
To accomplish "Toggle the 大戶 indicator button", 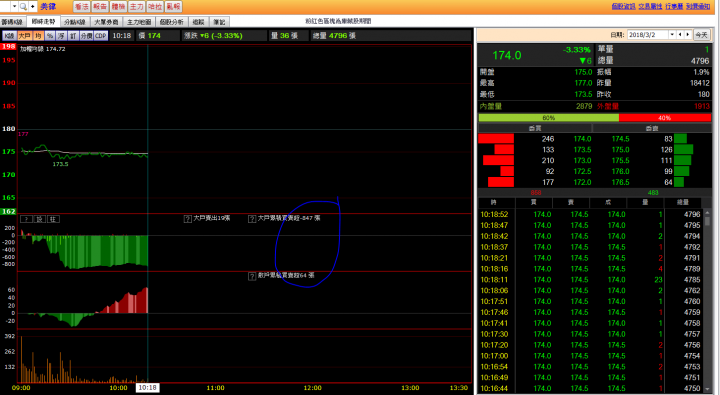I will coord(24,35).
